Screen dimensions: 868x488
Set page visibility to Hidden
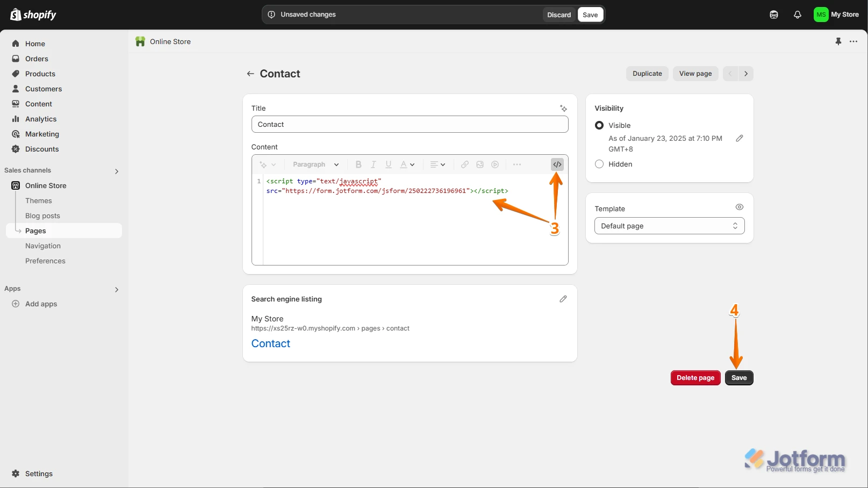tap(599, 164)
